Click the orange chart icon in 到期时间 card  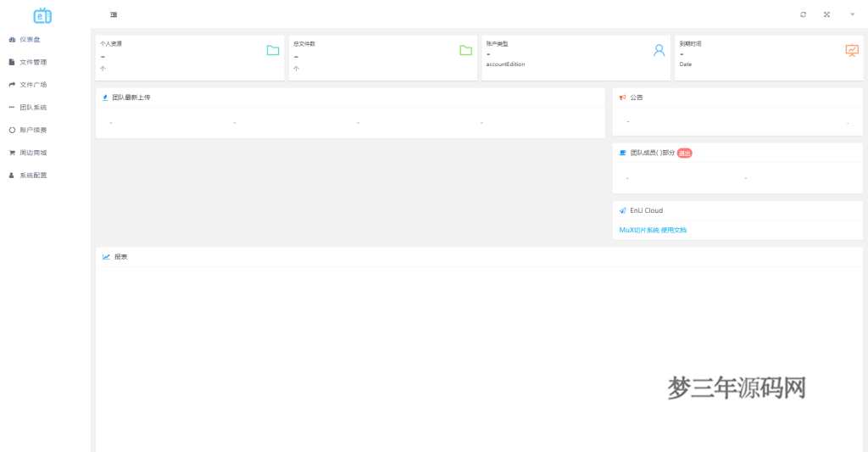point(852,50)
